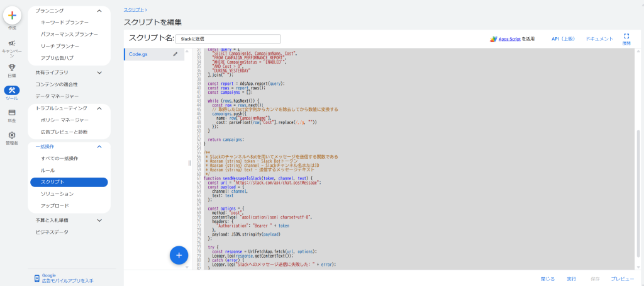Image resolution: width=644 pixels, height=286 pixels.
Task: Click the pencil icon next to Code.gs
Action: point(175,54)
